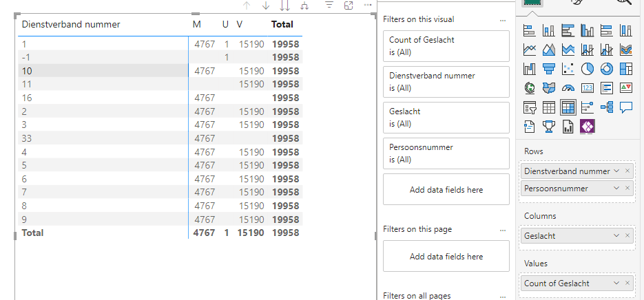
Task: Expand all down one hierarchy level
Action: point(304,6)
